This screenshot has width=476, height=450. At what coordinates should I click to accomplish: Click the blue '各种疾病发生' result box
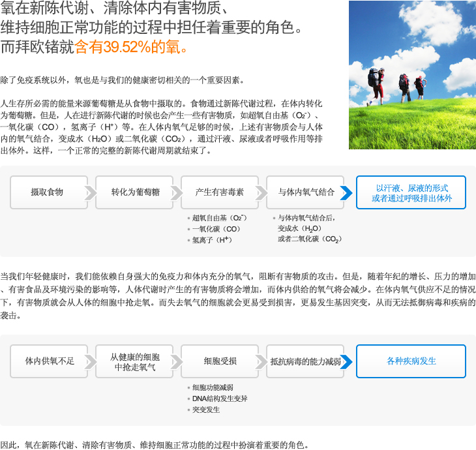point(411,361)
